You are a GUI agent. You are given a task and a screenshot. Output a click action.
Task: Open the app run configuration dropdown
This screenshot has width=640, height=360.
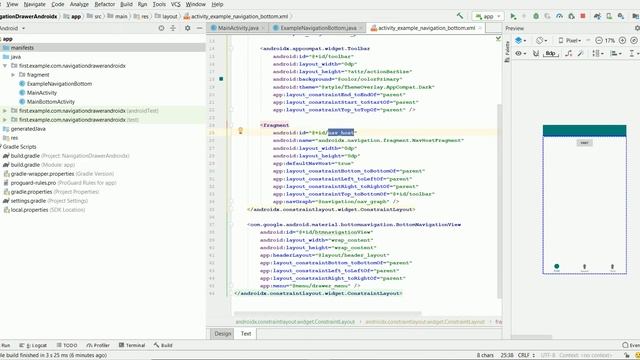(488, 16)
